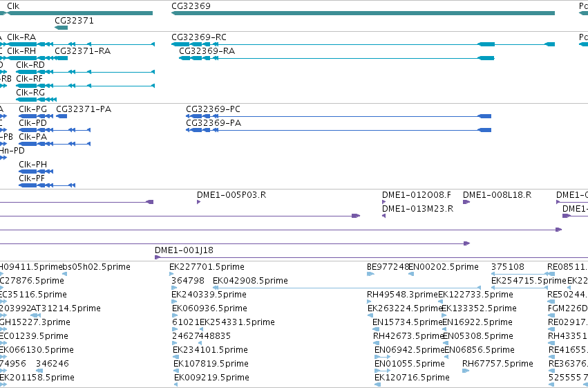
Task: Click the teal gene bar under CG32371
Action: point(61,28)
